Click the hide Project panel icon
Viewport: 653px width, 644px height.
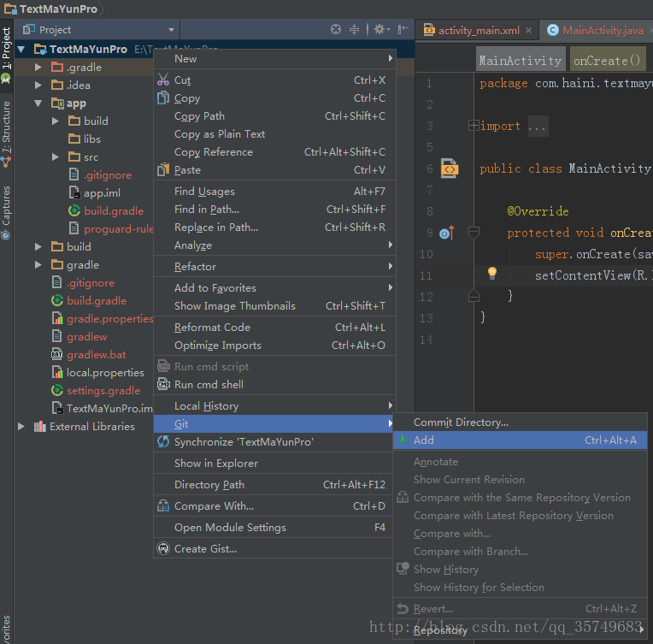[x=403, y=29]
